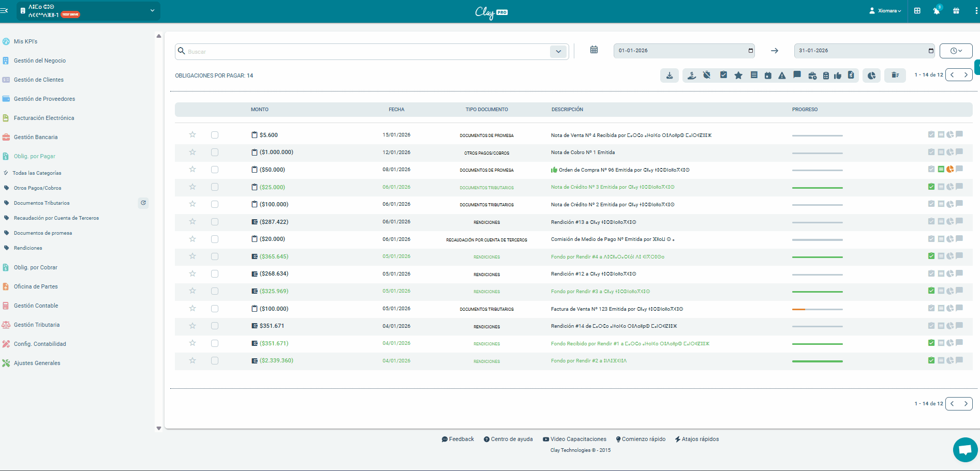
Task: Click the Buscar search input field
Action: point(367,51)
